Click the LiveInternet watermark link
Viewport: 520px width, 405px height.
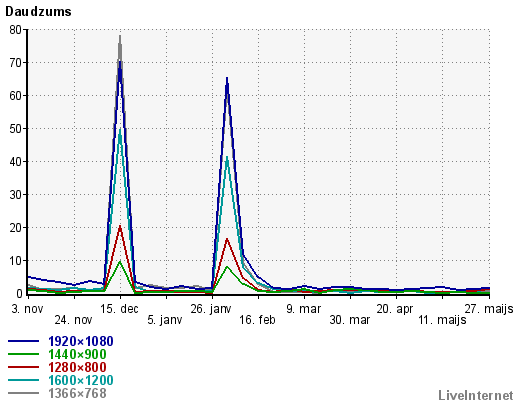click(x=476, y=396)
